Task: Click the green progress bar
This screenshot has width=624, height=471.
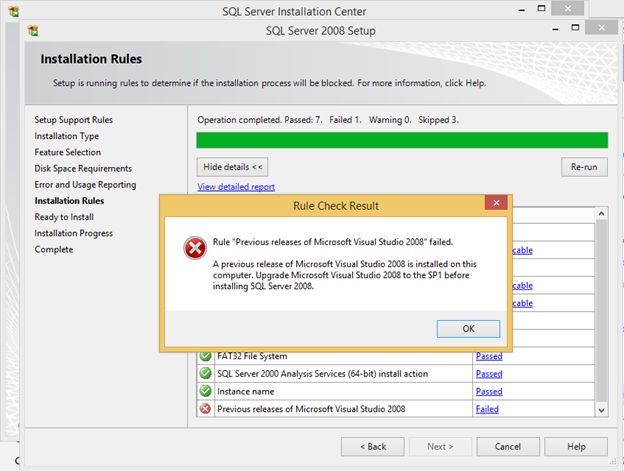Action: click(x=402, y=140)
